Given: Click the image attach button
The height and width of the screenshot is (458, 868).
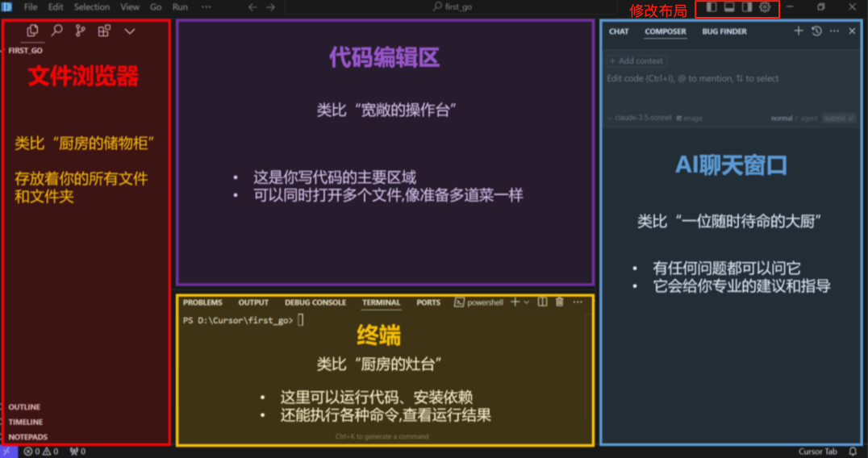Looking at the screenshot, I should coord(690,118).
